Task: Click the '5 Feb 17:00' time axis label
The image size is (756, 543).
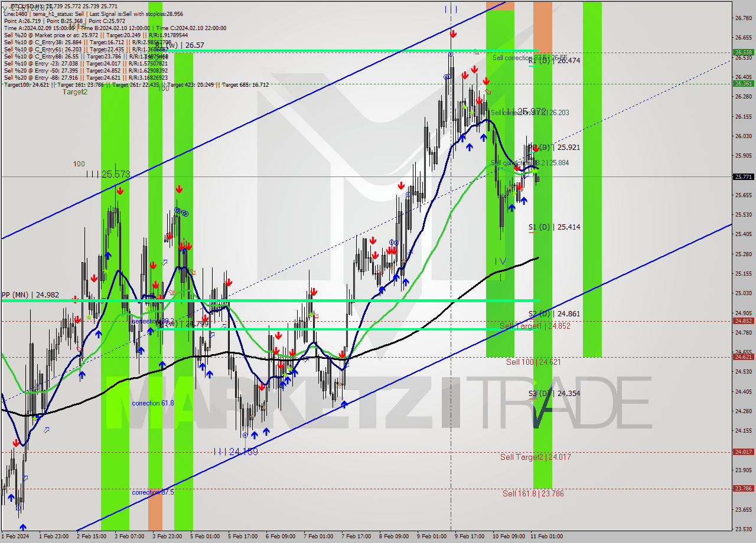Action: [243, 537]
